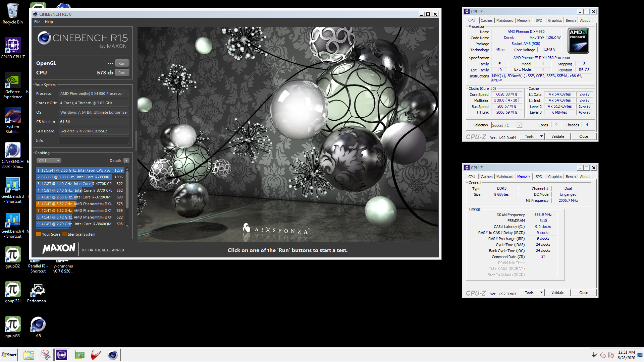
Task: Click the Identical System brown swatch
Action: click(x=64, y=234)
